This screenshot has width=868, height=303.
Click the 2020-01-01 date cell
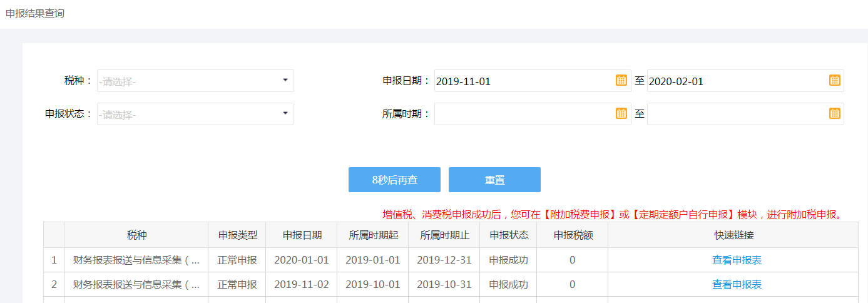[x=302, y=260]
